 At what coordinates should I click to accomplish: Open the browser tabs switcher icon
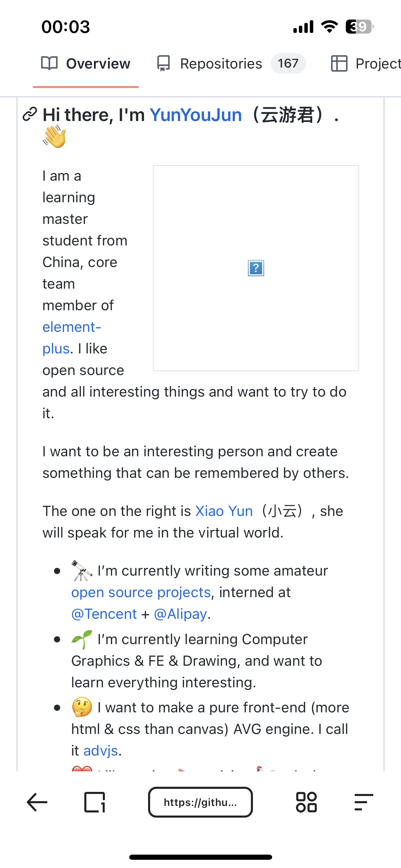tap(95, 802)
